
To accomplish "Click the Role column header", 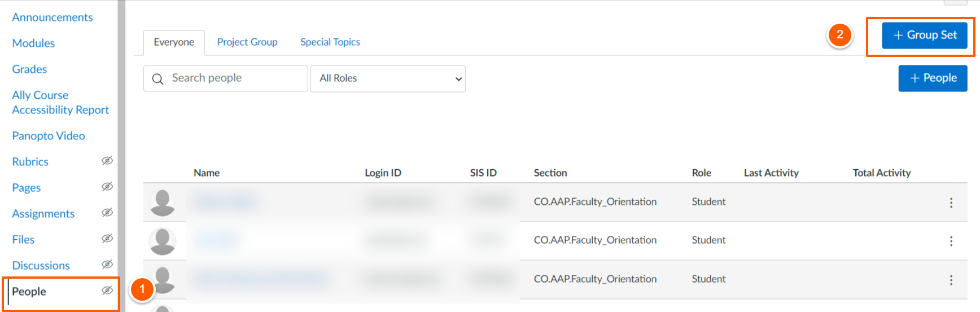I will [702, 173].
